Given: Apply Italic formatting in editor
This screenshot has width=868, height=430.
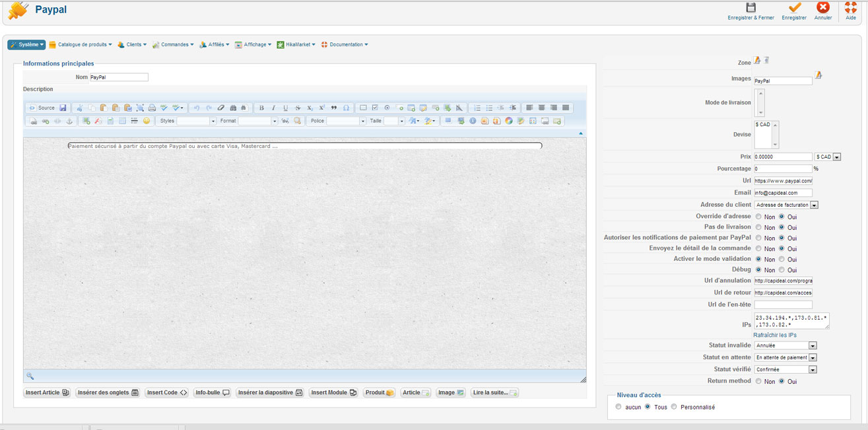Looking at the screenshot, I should pos(273,108).
